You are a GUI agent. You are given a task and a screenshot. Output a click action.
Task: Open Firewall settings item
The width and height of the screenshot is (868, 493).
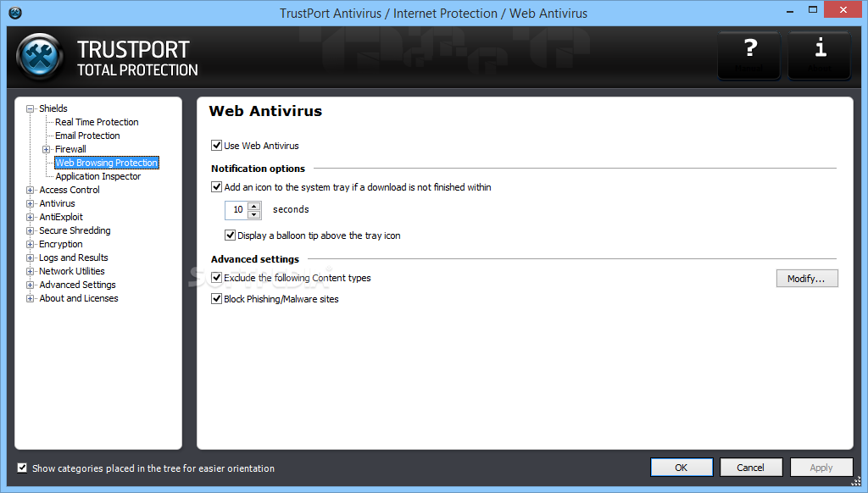coord(71,149)
